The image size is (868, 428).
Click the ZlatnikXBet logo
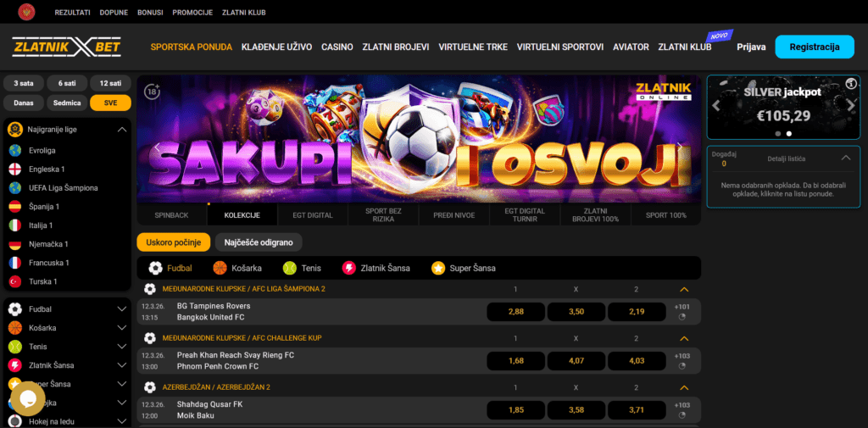(66, 47)
